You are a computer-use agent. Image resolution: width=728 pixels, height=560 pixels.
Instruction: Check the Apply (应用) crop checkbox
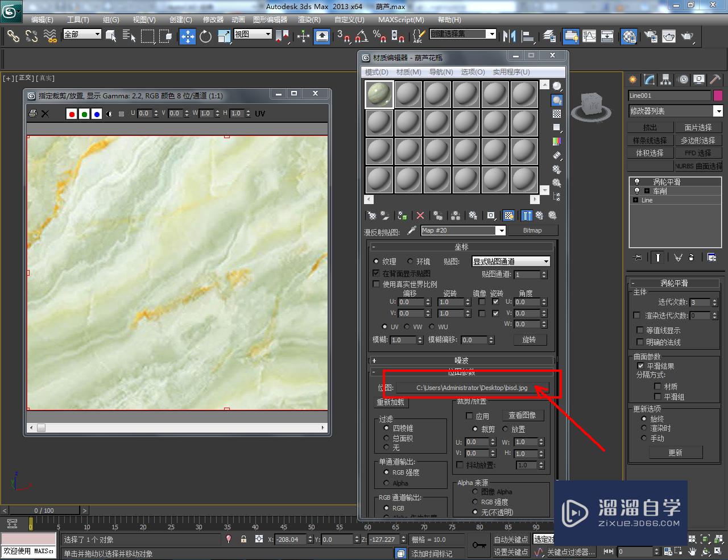469,416
